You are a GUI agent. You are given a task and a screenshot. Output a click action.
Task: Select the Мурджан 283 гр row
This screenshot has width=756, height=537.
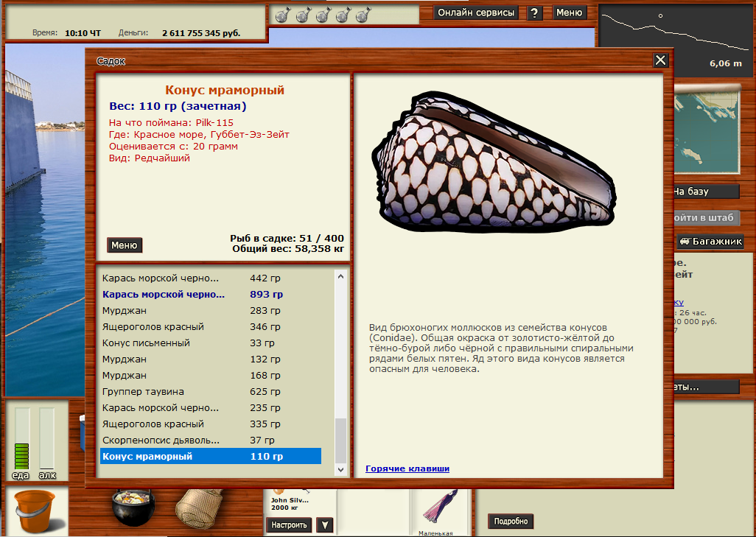[x=211, y=310]
